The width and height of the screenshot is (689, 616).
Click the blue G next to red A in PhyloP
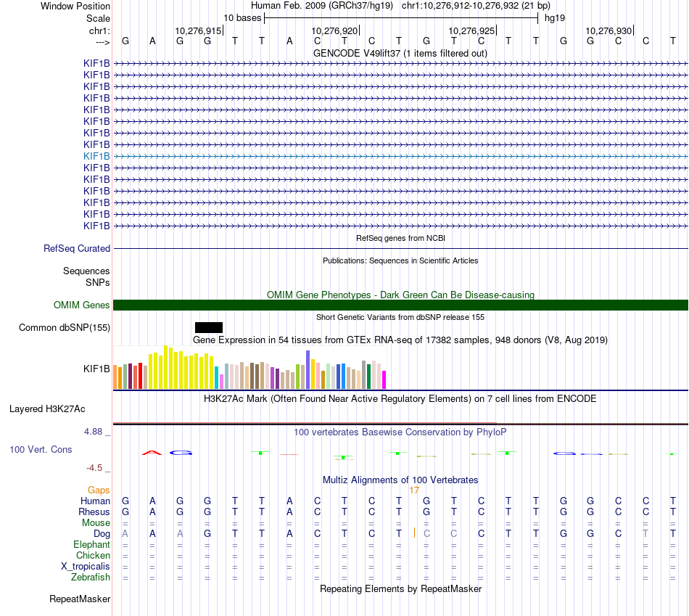click(181, 453)
